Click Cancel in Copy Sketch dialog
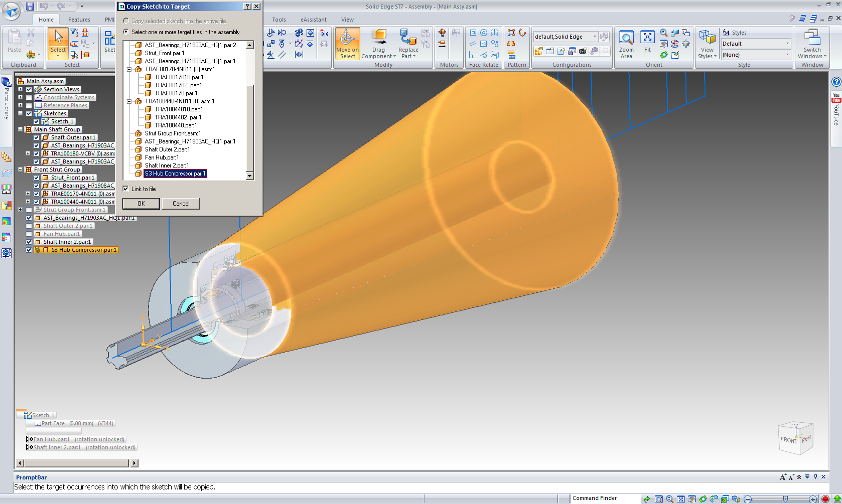 [x=180, y=204]
